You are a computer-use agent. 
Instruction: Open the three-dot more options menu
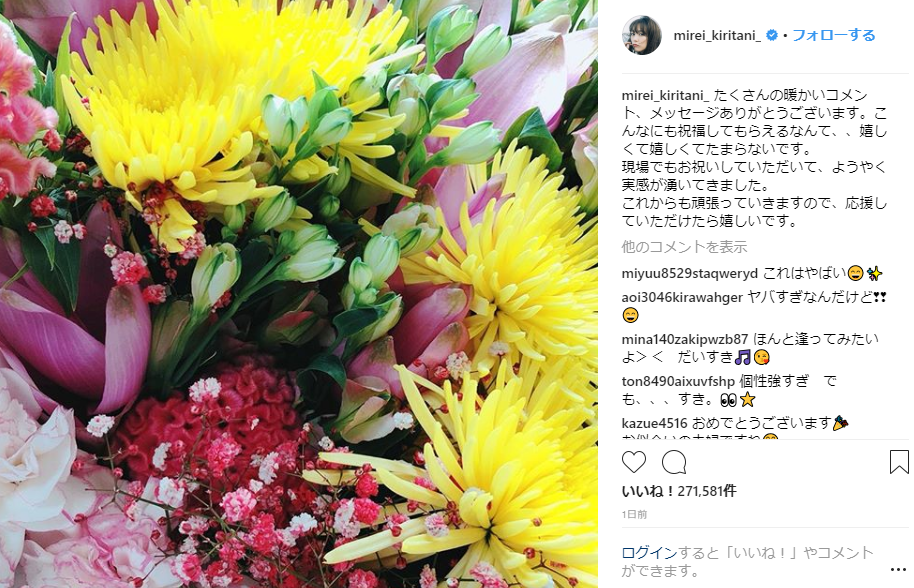coord(898,570)
